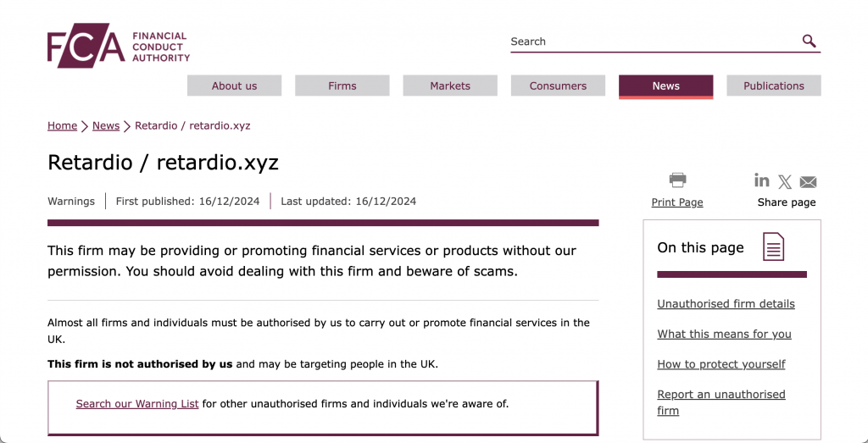Open the Markets menu
Screen dimensions: 868x443
tap(450, 86)
